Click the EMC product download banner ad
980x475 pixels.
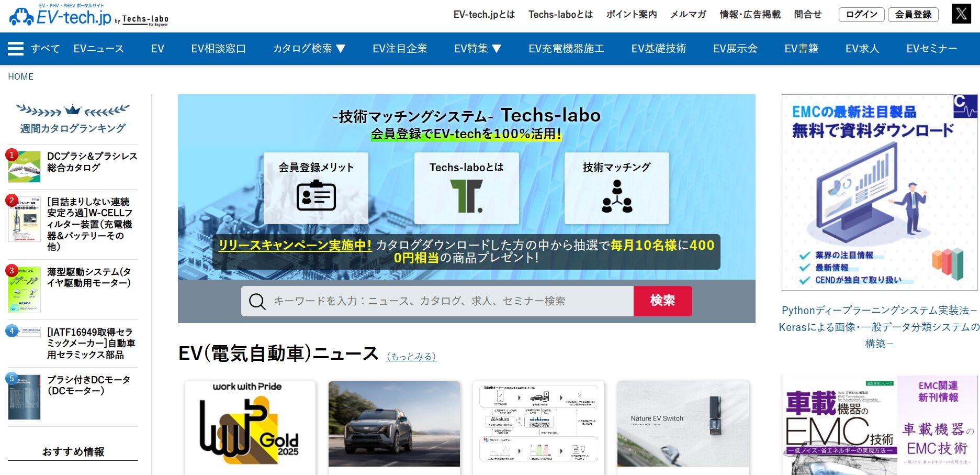click(x=879, y=192)
